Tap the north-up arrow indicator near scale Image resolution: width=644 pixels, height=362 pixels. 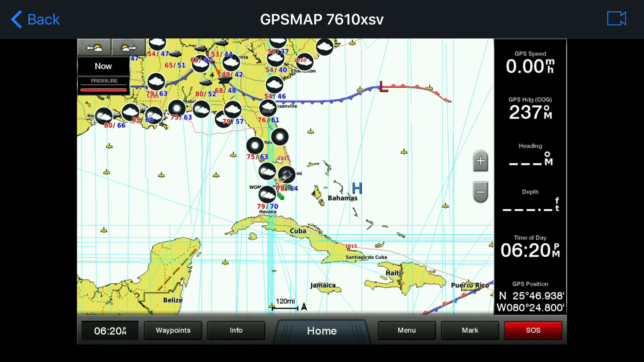click(304, 306)
